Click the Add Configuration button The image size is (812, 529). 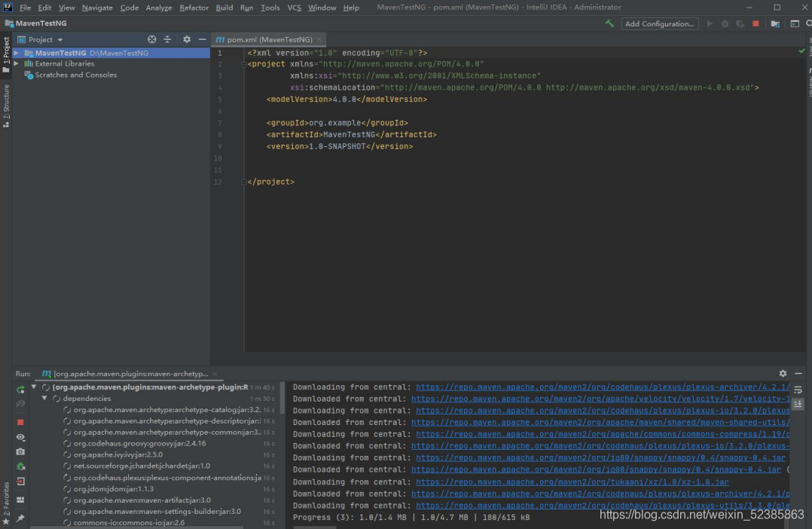click(x=659, y=24)
